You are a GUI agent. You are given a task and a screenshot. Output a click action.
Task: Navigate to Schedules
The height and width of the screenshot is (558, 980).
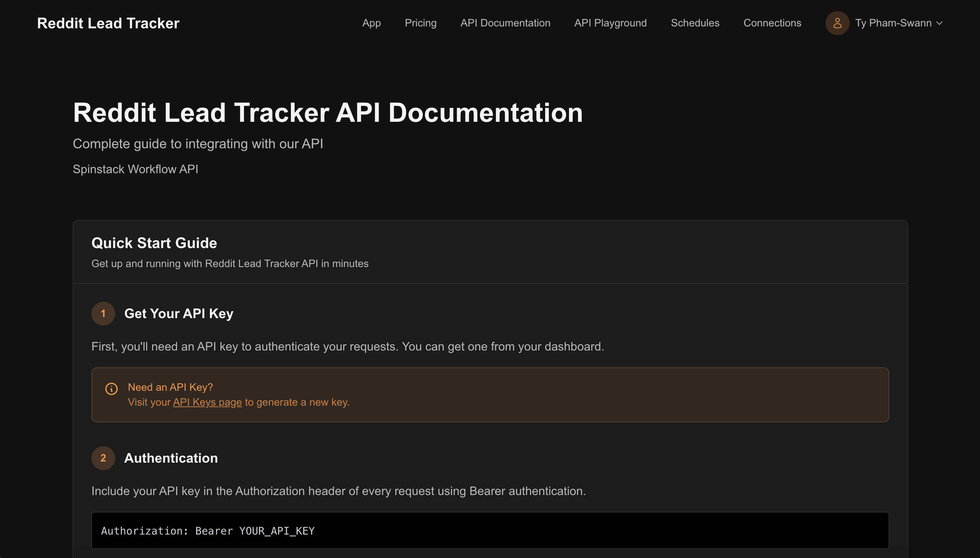(695, 23)
